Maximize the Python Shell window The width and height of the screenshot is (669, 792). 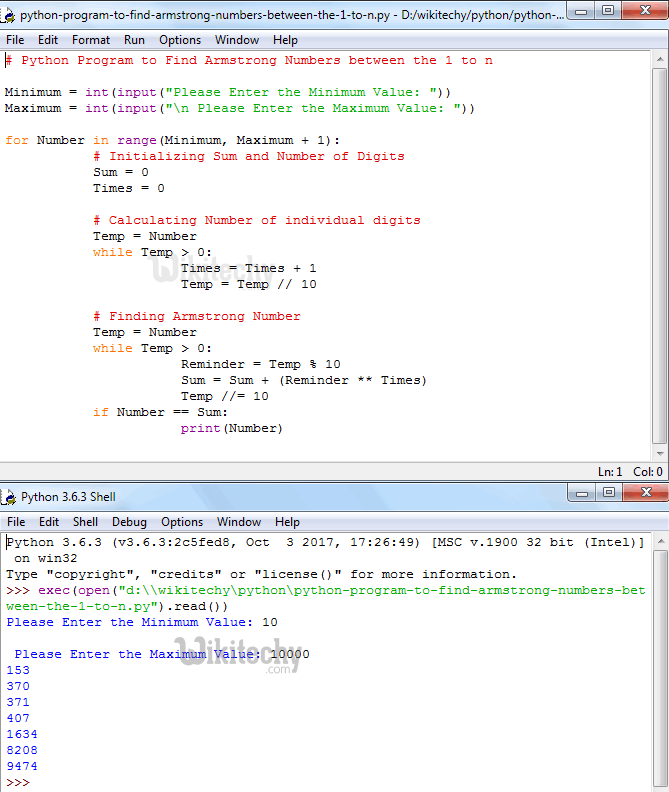[609, 493]
